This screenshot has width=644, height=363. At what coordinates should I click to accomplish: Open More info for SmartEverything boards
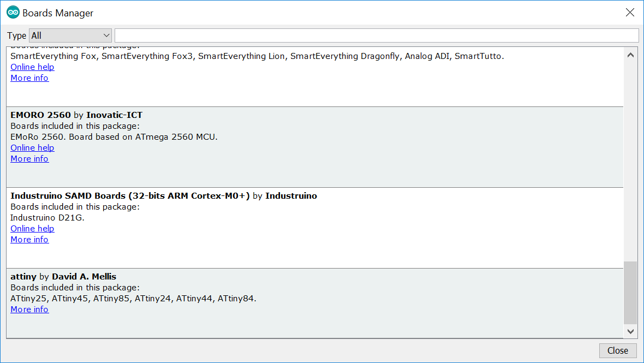pos(29,78)
